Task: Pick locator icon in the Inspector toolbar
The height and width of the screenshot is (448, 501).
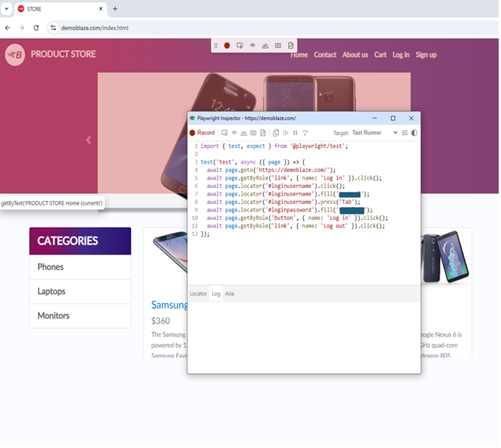Action: coord(224,133)
